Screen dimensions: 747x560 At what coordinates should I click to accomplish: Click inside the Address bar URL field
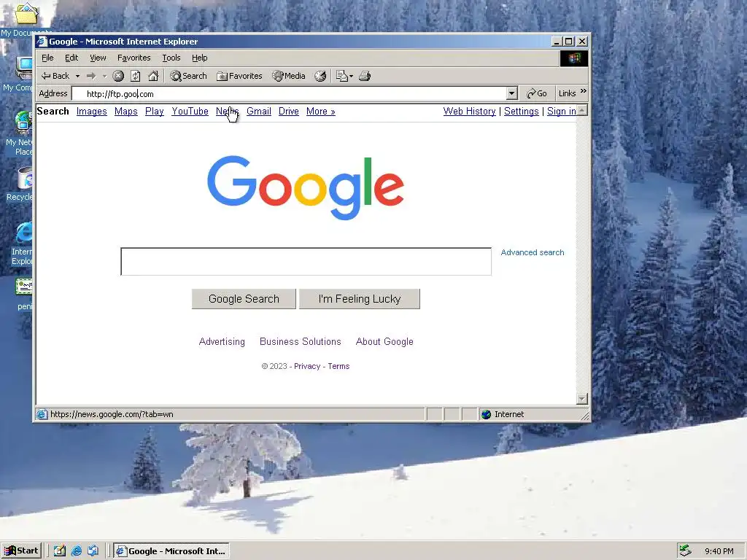290,94
